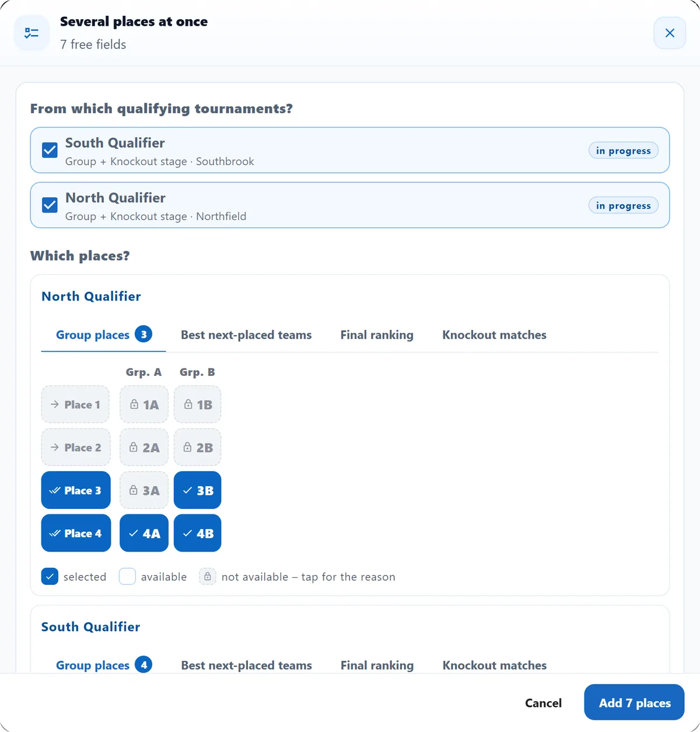Deselect the 4B group place

pyautogui.click(x=198, y=534)
